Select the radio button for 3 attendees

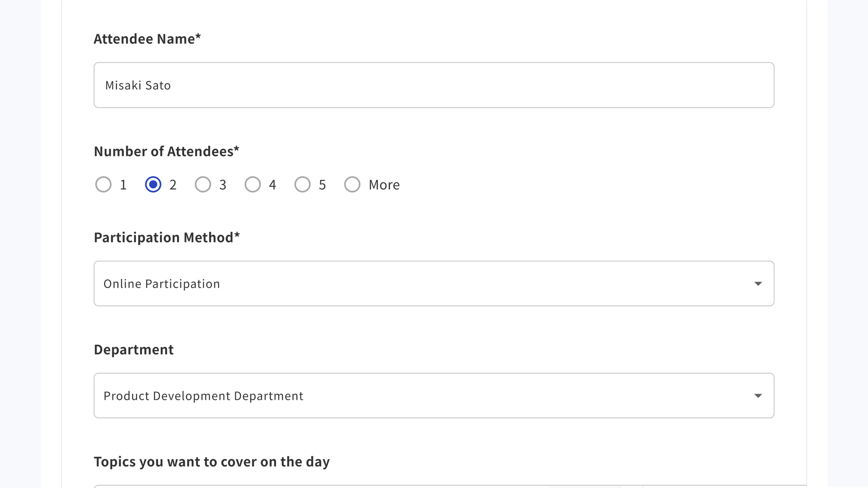tap(203, 184)
